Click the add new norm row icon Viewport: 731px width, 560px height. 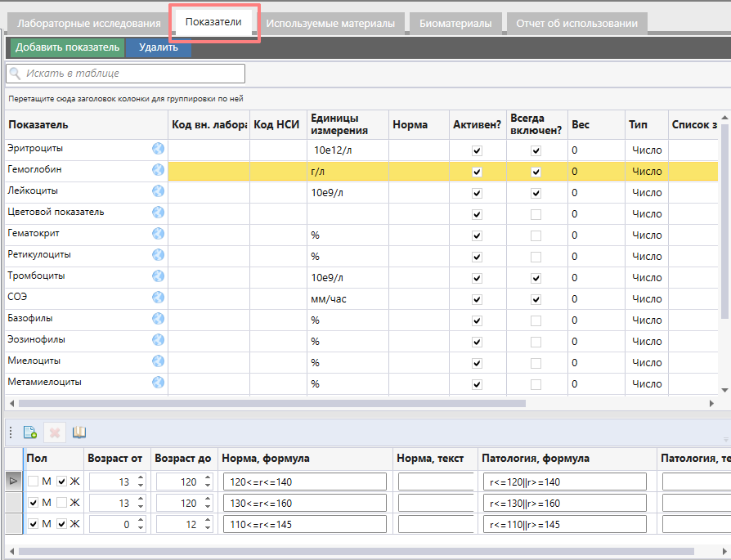(x=30, y=432)
